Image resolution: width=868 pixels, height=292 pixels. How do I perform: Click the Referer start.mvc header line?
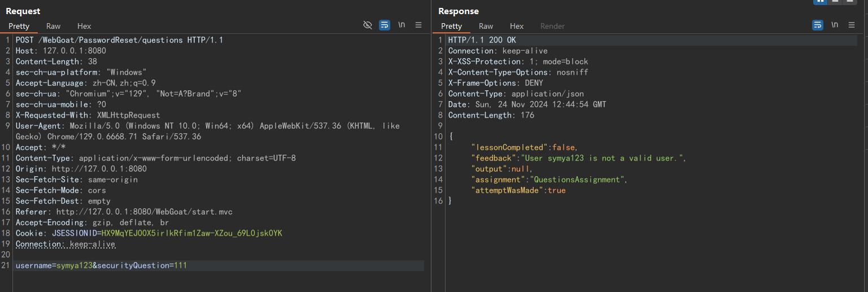coord(124,212)
